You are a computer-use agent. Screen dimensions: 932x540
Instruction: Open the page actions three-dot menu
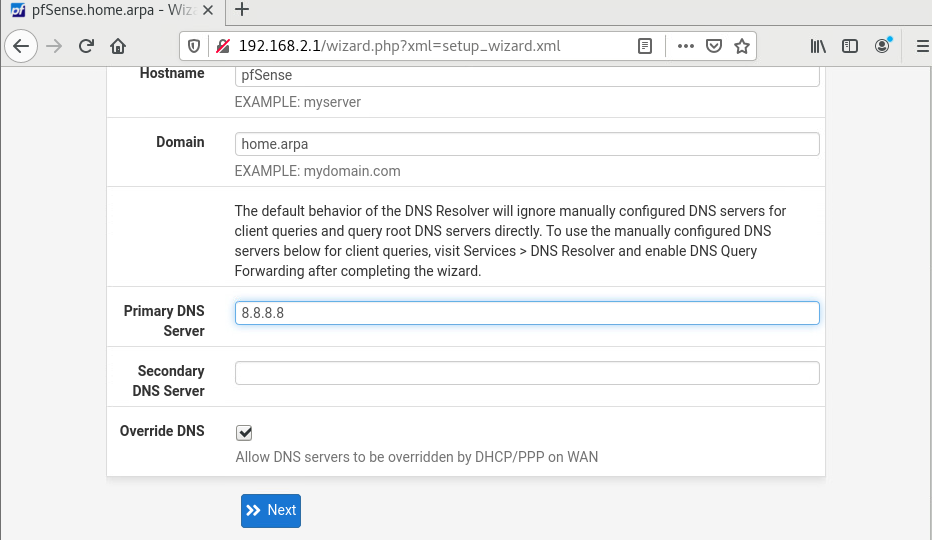click(685, 46)
